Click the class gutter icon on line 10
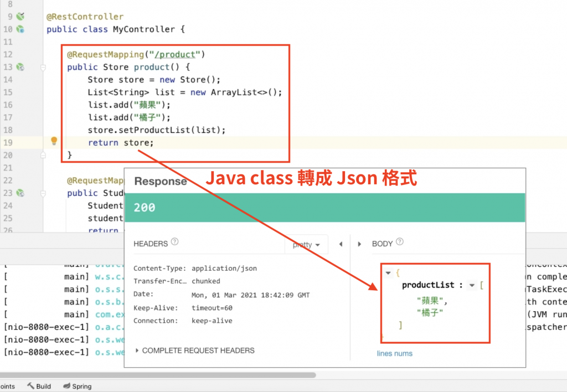 [x=20, y=29]
